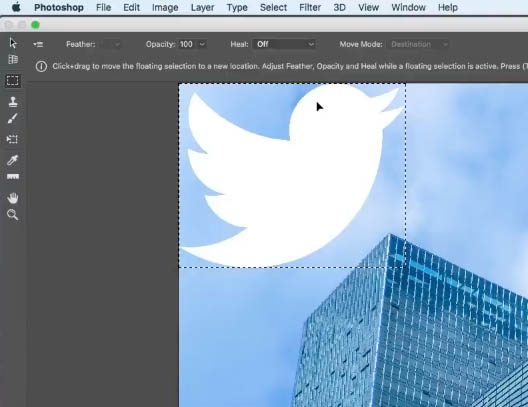Image resolution: width=528 pixels, height=407 pixels.
Task: Select the Create Plane grid tool
Action: [x=13, y=60]
